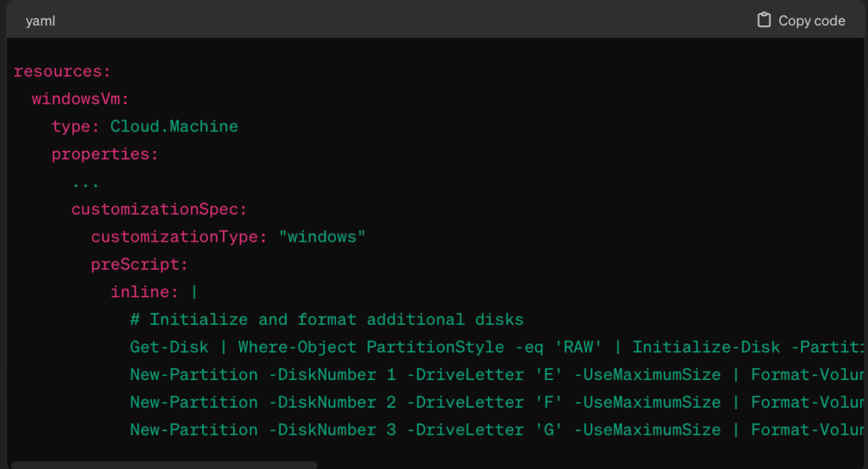Image resolution: width=868 pixels, height=469 pixels.
Task: Place cursor on customizationType: key
Action: [179, 237]
